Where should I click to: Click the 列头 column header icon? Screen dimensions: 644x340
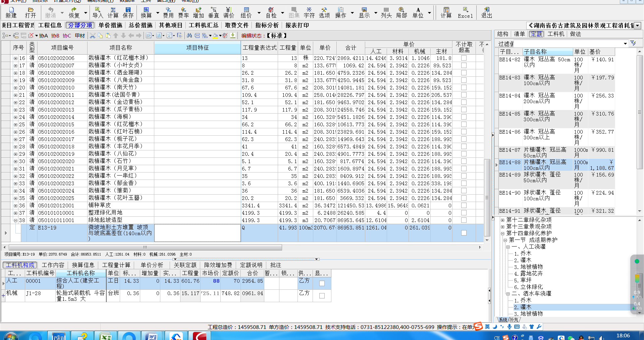coord(386,12)
